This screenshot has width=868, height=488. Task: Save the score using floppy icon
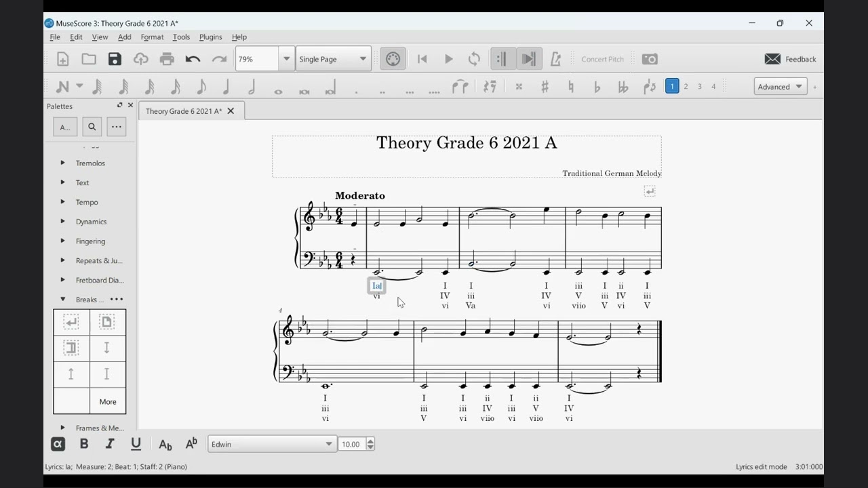coord(115,59)
